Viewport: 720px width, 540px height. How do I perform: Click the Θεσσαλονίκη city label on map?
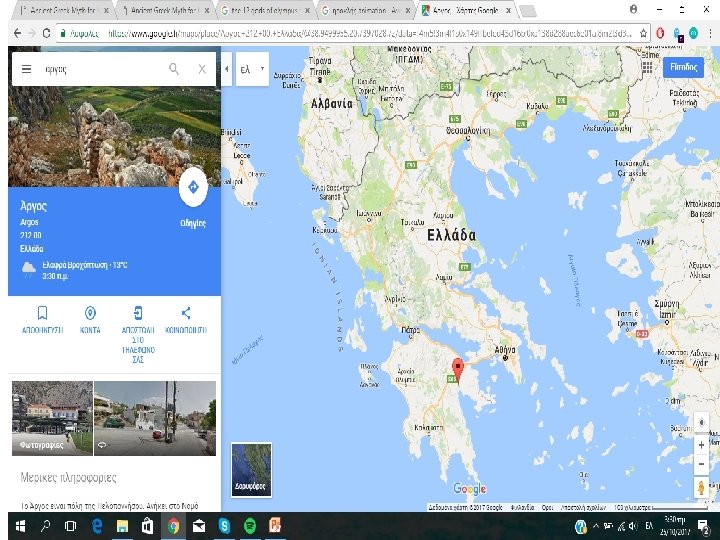coord(468,131)
